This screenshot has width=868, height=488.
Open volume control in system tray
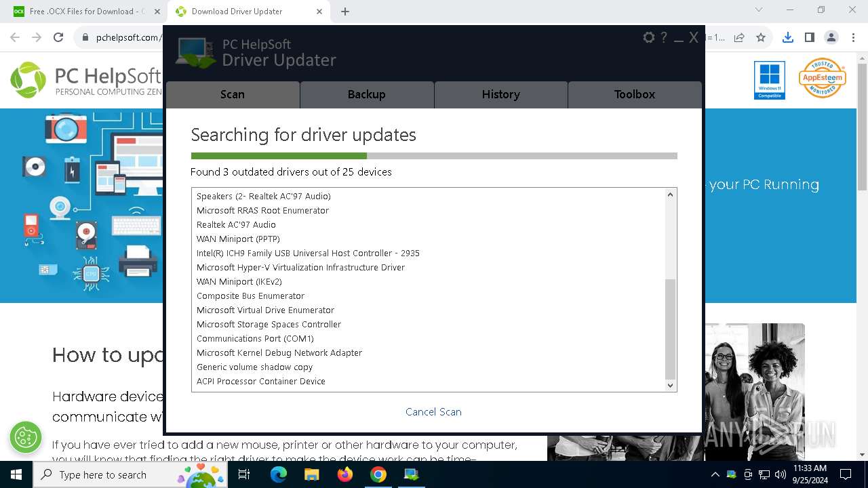coord(781,474)
